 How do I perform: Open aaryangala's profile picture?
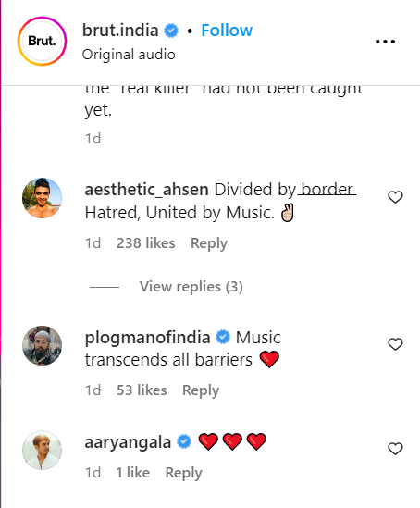coord(42,450)
